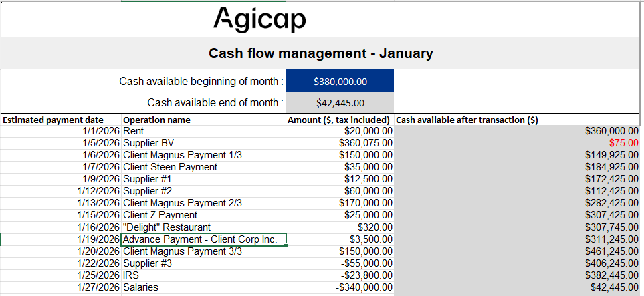
Task: Select the $172,425.00 balance cell
Action: (x=517, y=179)
